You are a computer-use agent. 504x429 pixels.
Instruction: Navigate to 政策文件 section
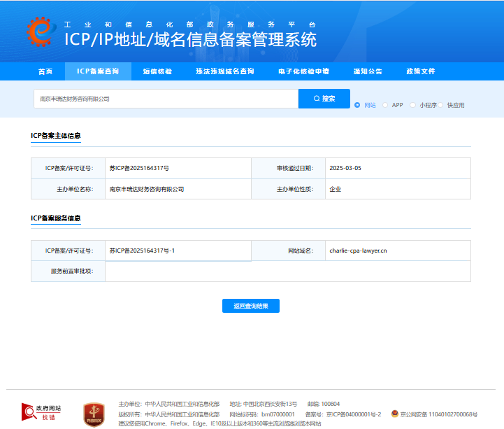coord(421,71)
